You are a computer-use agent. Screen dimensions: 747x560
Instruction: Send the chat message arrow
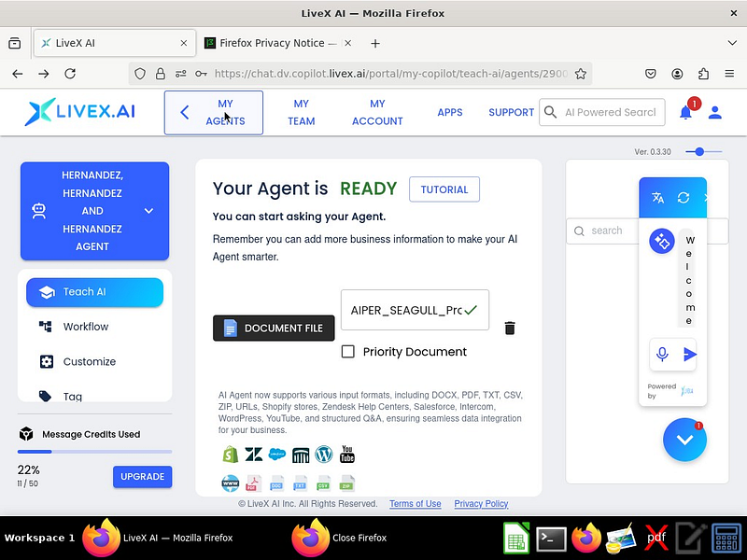coord(689,355)
